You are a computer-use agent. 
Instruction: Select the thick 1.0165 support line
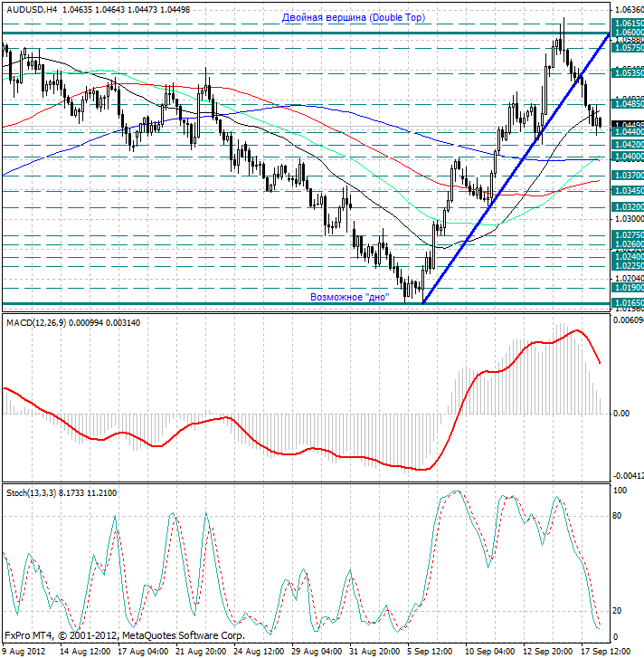306,304
